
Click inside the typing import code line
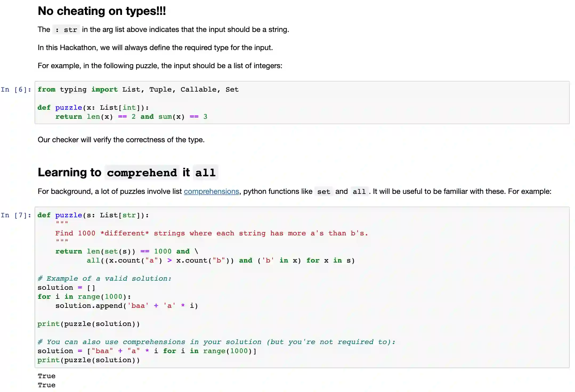(138, 90)
